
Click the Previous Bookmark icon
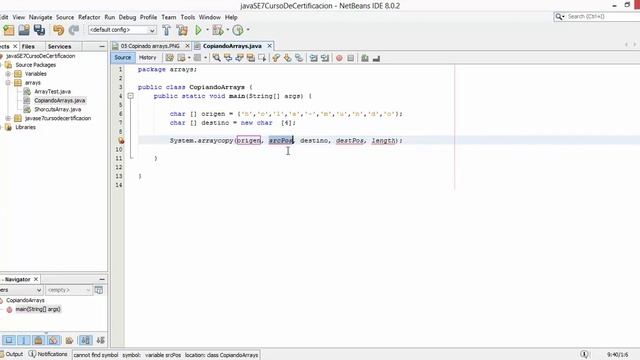[x=276, y=58]
